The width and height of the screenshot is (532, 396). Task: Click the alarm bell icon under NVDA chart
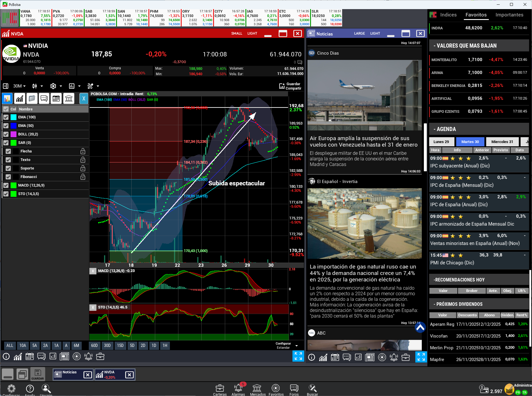tap(88, 357)
